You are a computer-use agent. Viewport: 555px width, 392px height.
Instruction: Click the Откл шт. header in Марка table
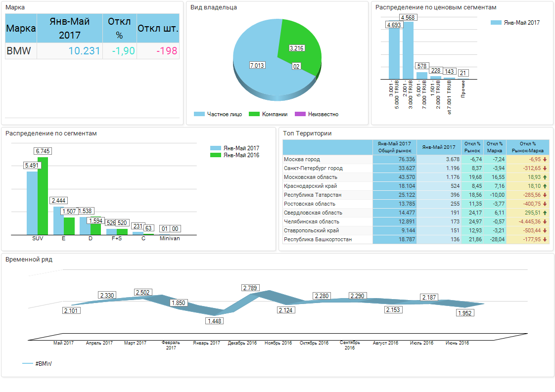coord(158,28)
